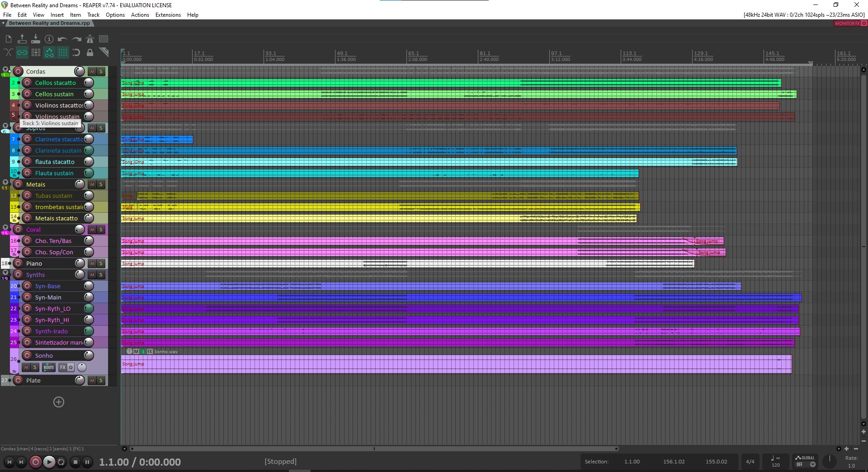Toggle the Locking padlock icon

(90, 53)
